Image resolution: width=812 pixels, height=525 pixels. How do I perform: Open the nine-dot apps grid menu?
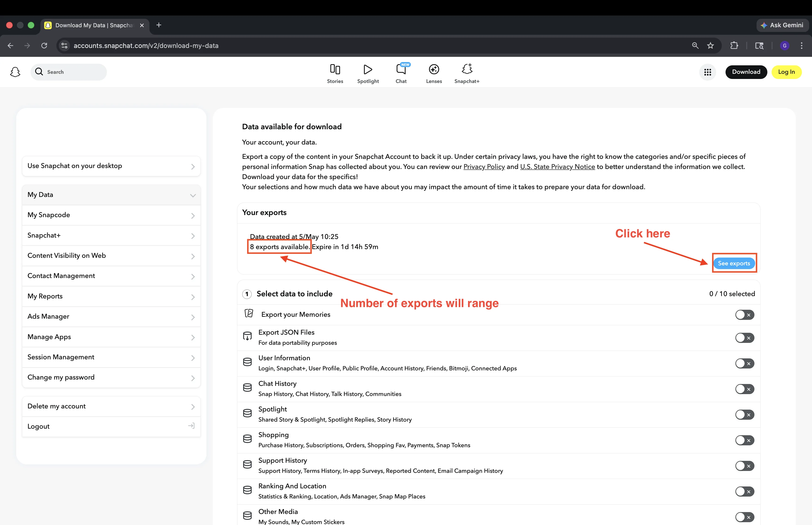coord(708,72)
